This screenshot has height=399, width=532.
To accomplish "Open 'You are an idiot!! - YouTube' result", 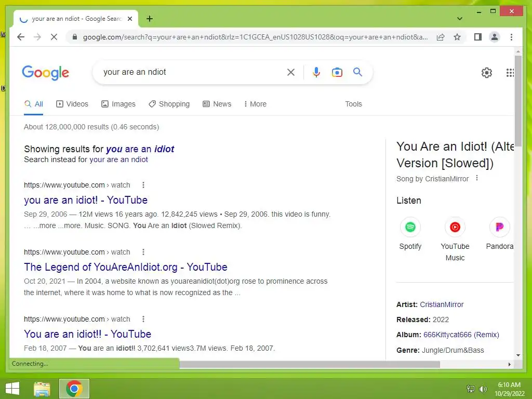I will [x=87, y=334].
